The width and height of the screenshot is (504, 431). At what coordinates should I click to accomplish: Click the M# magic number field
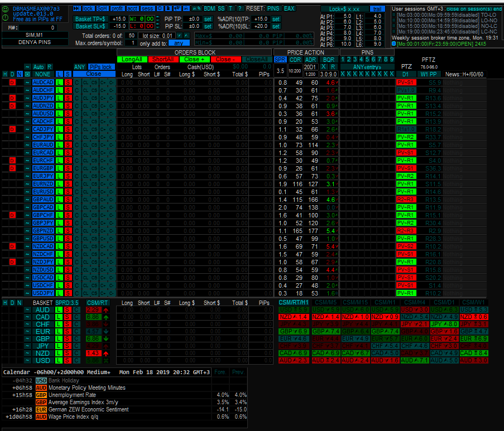(x=39, y=28)
